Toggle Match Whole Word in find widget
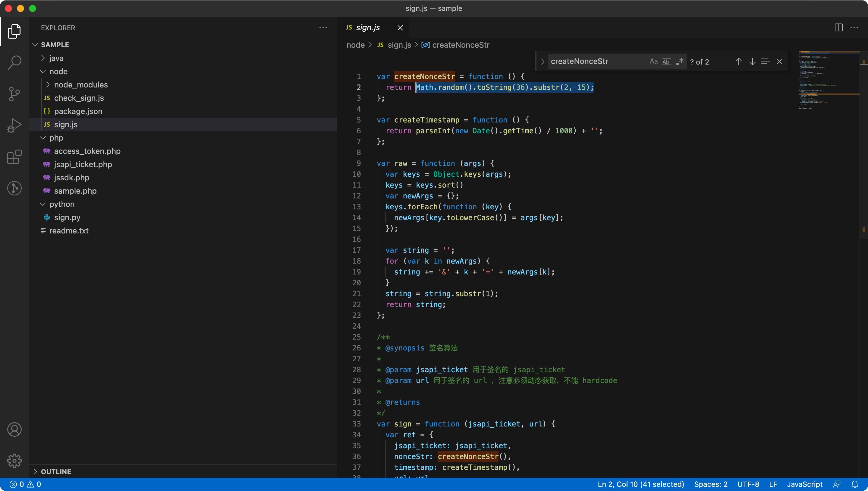The height and width of the screenshot is (491, 868). coord(666,62)
